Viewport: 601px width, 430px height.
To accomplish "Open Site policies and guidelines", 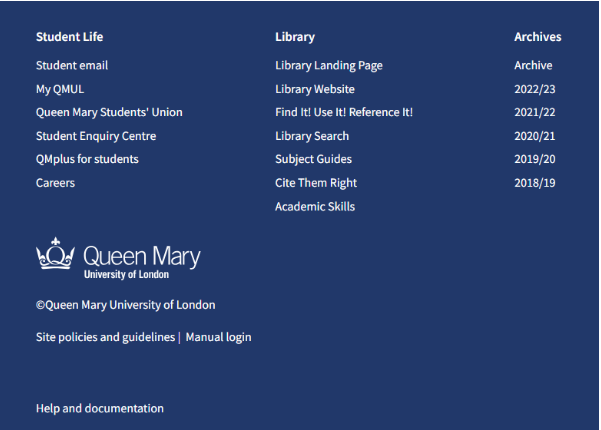I will click(105, 337).
